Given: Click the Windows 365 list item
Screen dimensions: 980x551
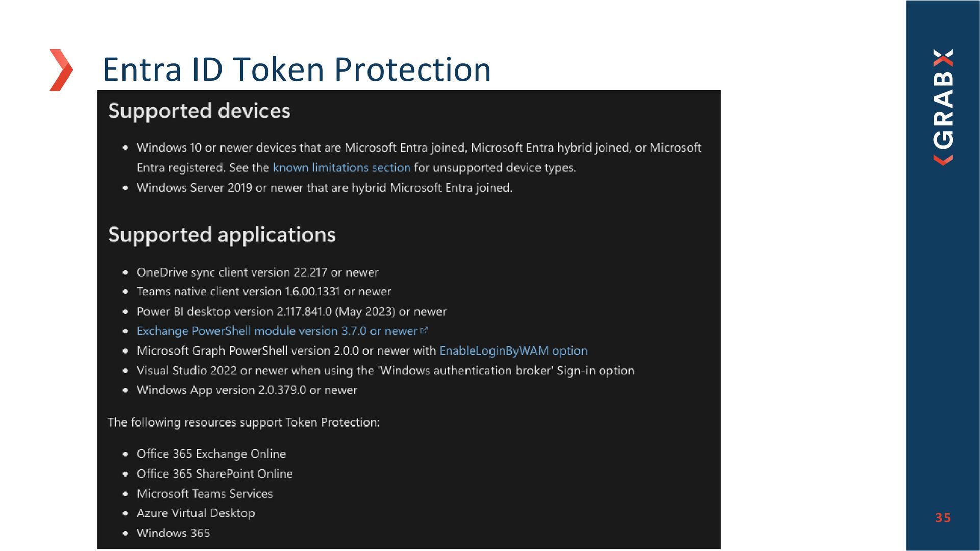Looking at the screenshot, I should pyautogui.click(x=174, y=533).
